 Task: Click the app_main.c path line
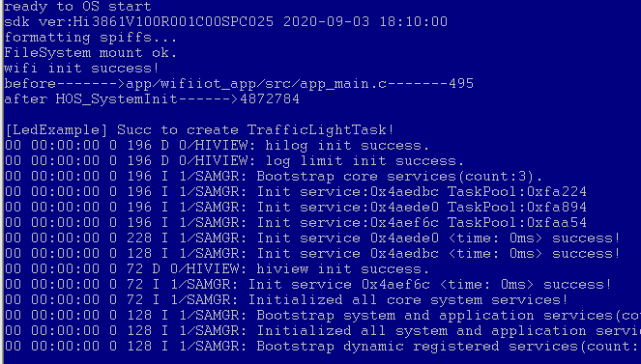click(239, 84)
